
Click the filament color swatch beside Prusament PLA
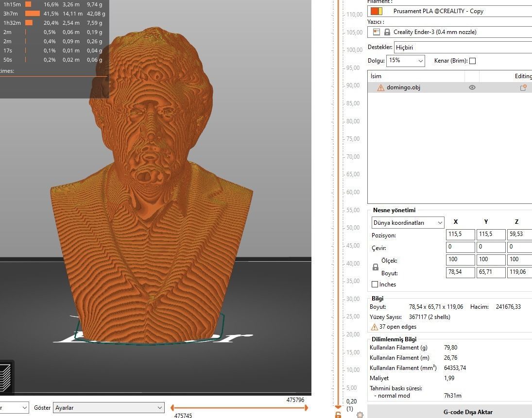(x=376, y=11)
